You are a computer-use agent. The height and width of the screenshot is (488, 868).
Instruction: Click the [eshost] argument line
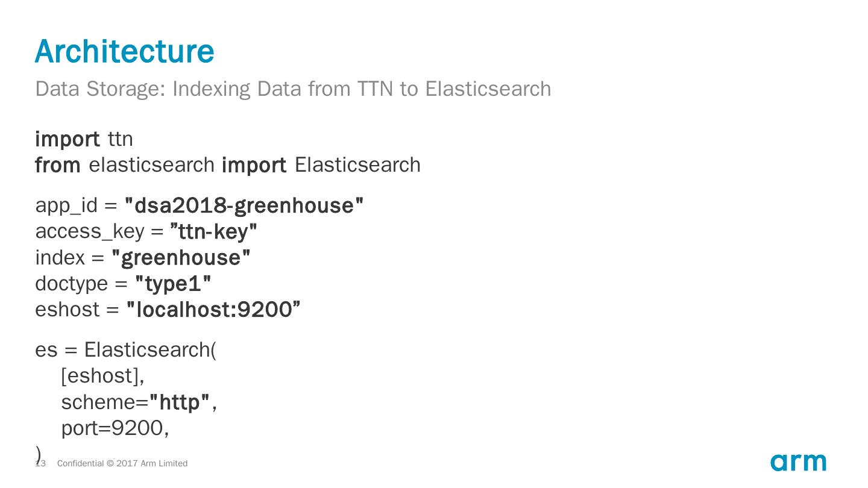pos(102,376)
